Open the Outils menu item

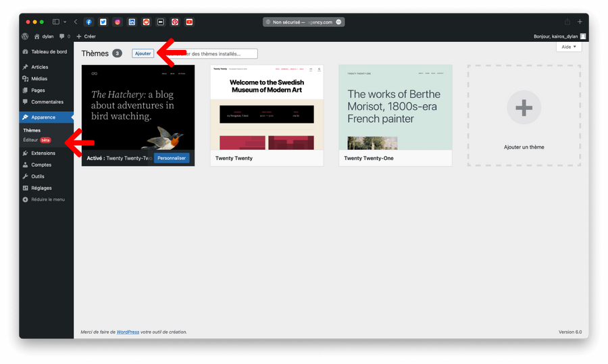click(x=46, y=176)
